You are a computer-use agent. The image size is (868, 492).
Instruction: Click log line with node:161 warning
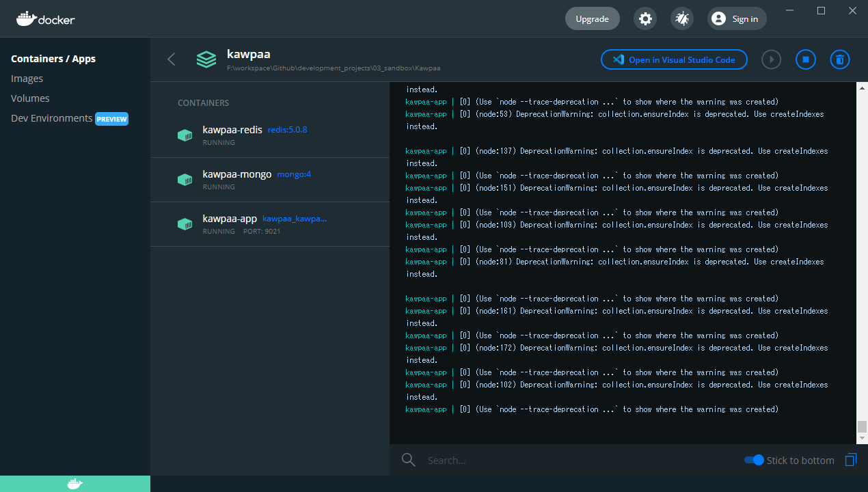(x=616, y=317)
